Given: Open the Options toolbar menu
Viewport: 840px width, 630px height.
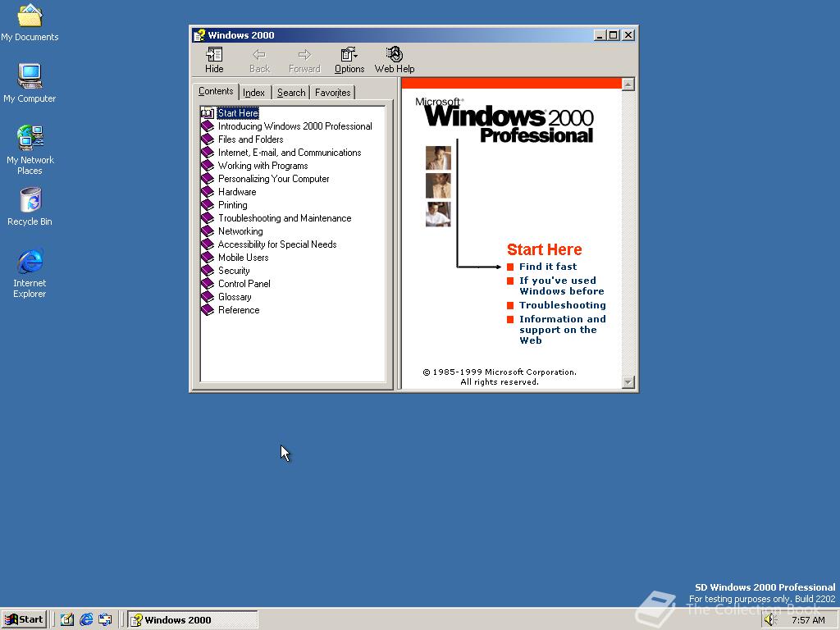Looking at the screenshot, I should [x=349, y=60].
